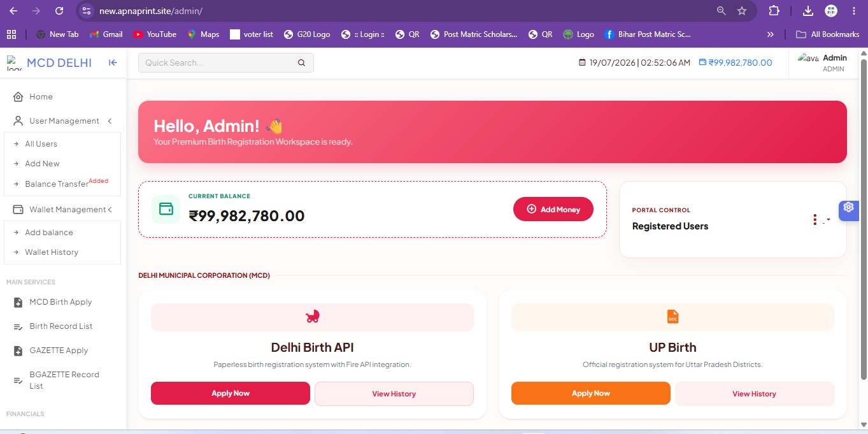This screenshot has height=434, width=868.
Task: View History for Delhi Birth API
Action: click(x=394, y=394)
